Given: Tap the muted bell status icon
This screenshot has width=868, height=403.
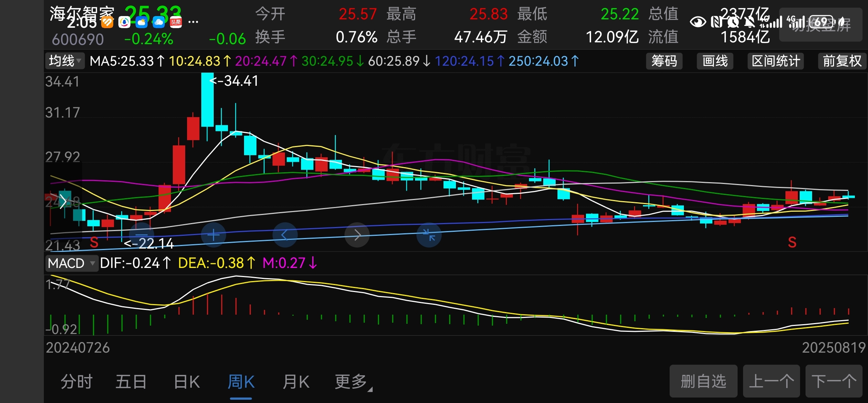Looking at the screenshot, I should [x=750, y=22].
